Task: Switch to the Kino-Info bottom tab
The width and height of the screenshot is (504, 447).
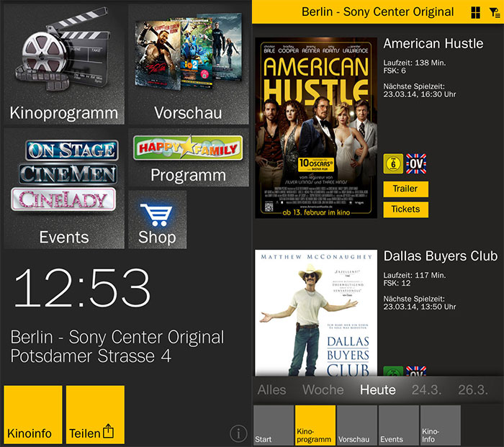Action: (x=441, y=425)
